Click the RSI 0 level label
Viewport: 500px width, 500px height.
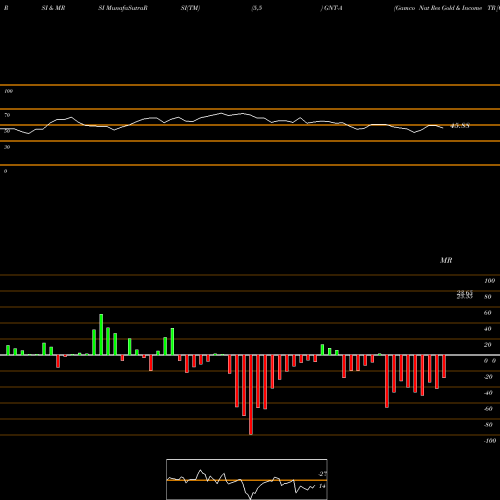[5, 171]
